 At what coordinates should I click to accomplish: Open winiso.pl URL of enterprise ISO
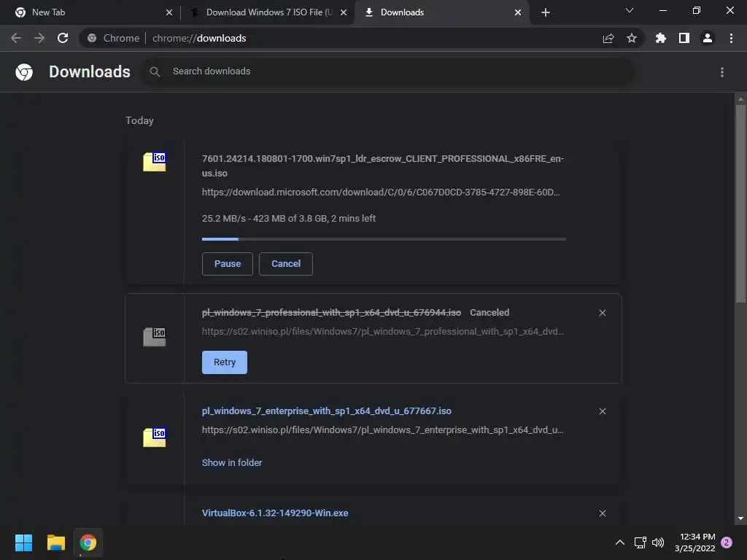pyautogui.click(x=382, y=430)
